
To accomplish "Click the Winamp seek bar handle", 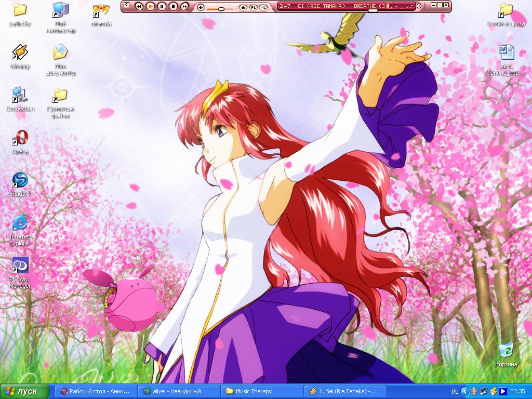I will (373, 11).
